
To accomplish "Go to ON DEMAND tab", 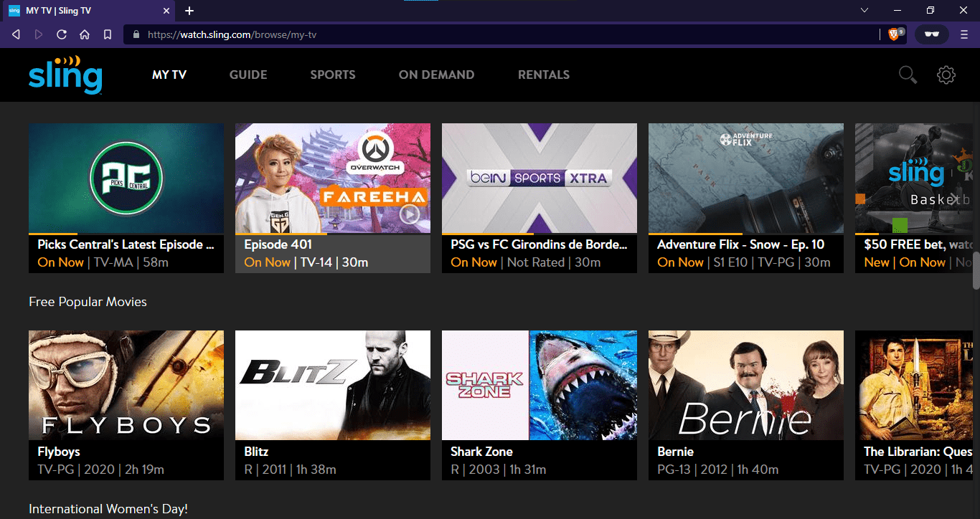I will [436, 75].
